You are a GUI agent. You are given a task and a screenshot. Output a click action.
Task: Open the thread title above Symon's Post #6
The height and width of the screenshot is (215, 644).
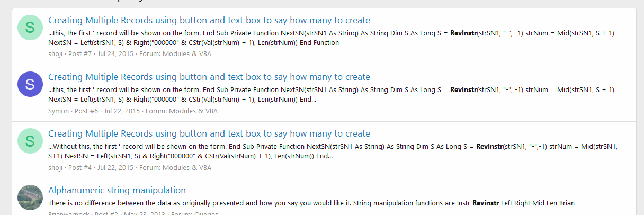click(209, 77)
